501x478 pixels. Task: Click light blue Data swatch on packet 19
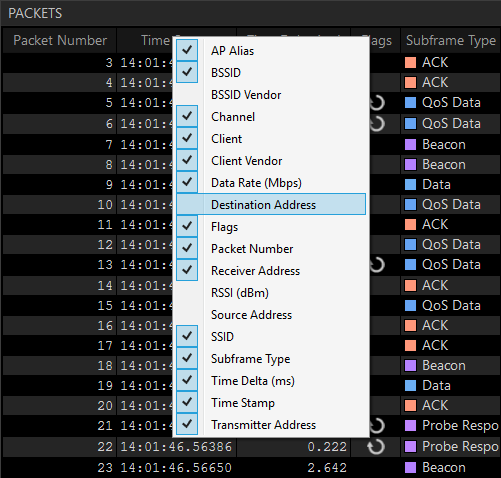coord(410,386)
